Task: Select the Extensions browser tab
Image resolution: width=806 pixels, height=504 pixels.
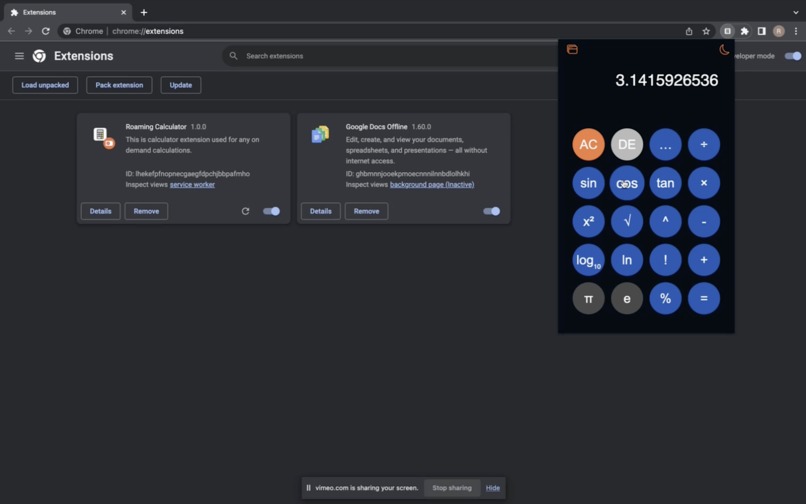Action: (x=68, y=12)
